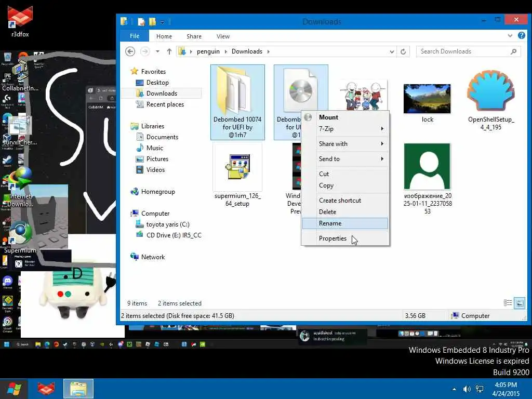Select supermium_126_64_setup installer
This screenshot has height=399, width=532.
237,175
